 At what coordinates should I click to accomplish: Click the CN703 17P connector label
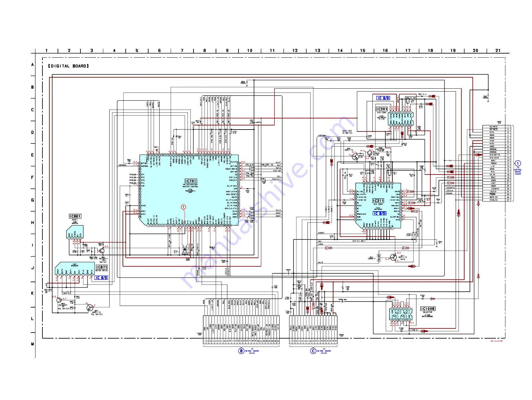click(x=341, y=336)
